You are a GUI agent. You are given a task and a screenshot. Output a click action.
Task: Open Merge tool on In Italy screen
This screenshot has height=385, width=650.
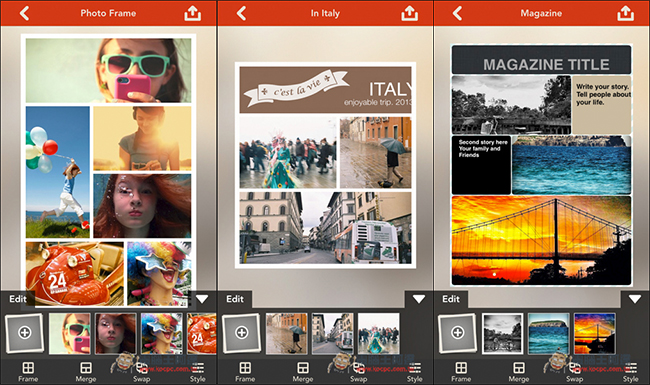tap(303, 372)
